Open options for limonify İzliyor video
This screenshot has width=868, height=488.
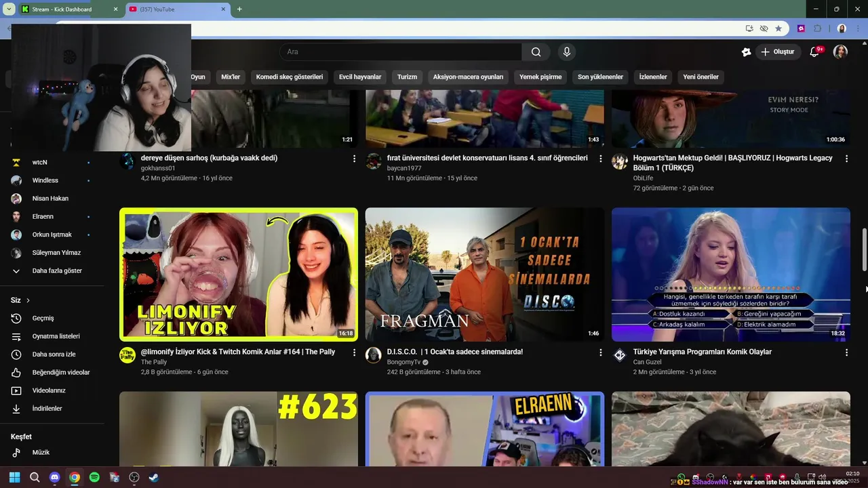(354, 352)
